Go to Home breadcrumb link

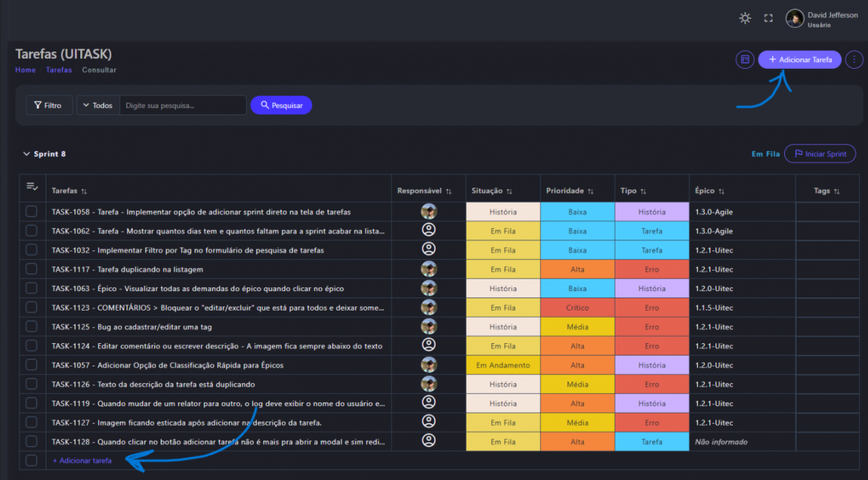pos(25,70)
